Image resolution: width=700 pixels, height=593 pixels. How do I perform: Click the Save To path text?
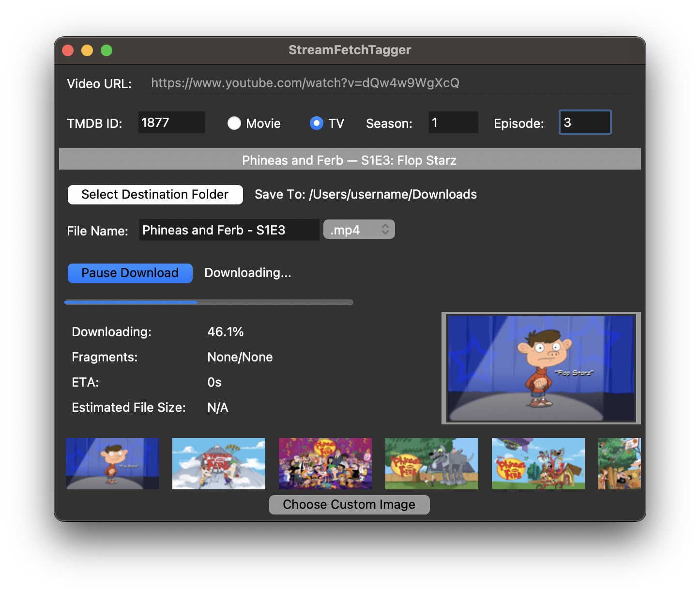point(366,194)
